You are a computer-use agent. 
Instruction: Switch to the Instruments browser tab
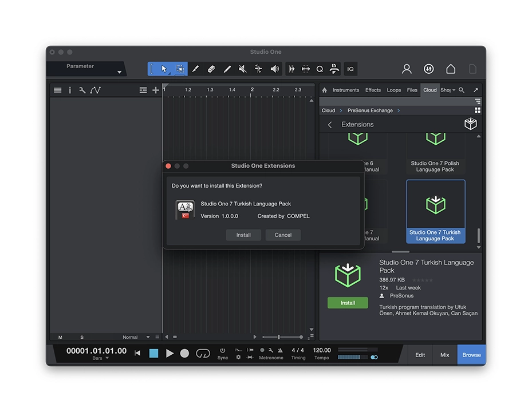click(346, 90)
